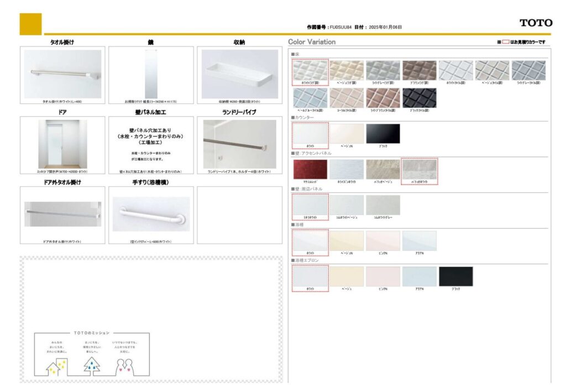The height and width of the screenshot is (392, 566).
Task: Select the selected white accent panel swatch
Action: (x=419, y=169)
